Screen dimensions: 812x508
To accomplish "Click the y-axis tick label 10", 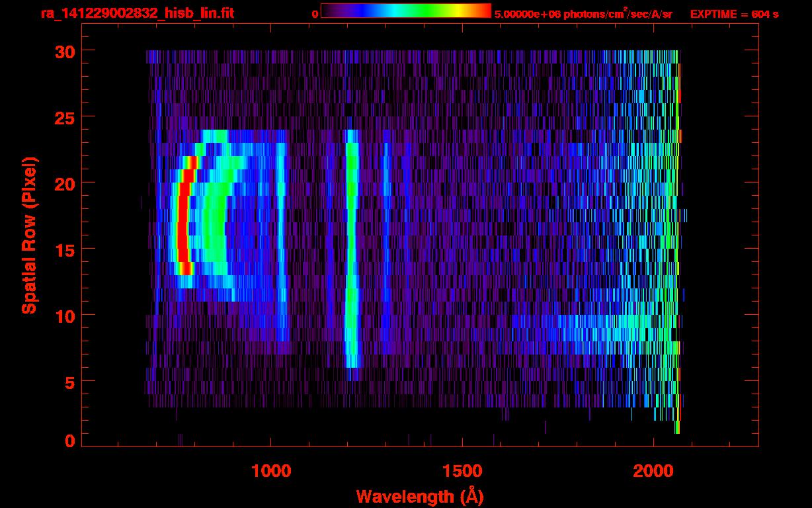I will (65, 316).
